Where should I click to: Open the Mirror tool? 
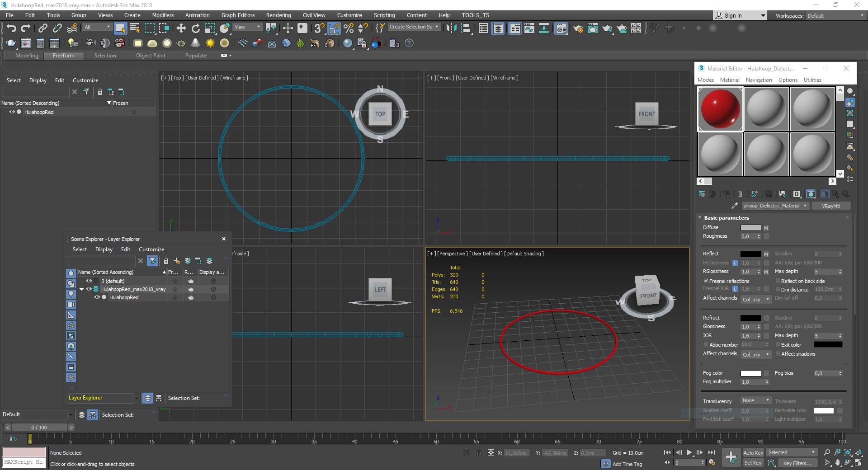(x=451, y=28)
